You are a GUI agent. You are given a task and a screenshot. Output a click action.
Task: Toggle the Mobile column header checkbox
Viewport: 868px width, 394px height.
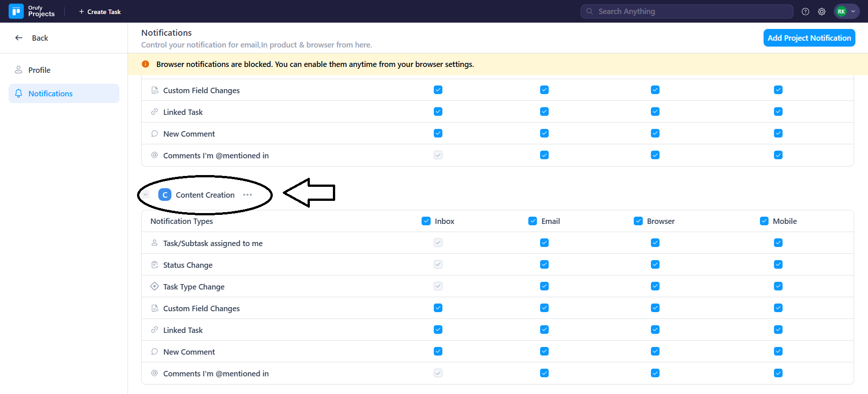[x=764, y=221]
